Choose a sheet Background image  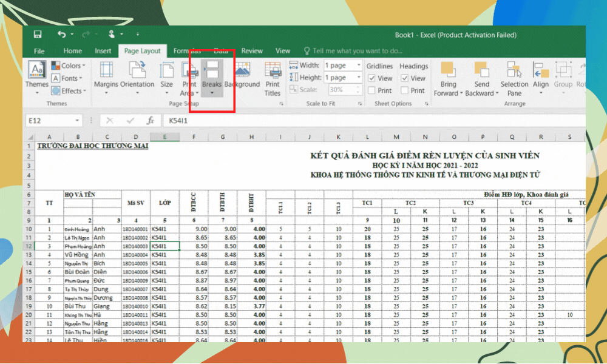[x=242, y=76]
